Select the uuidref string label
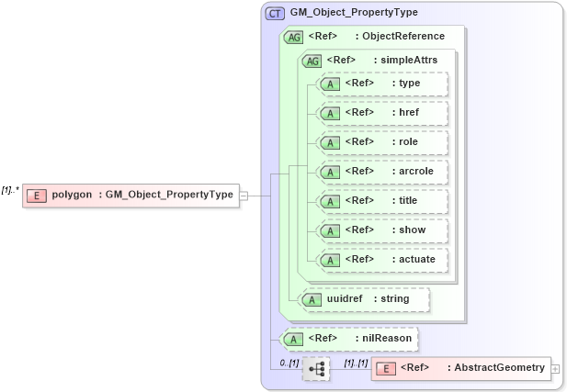The width and height of the screenshot is (567, 392). click(369, 298)
